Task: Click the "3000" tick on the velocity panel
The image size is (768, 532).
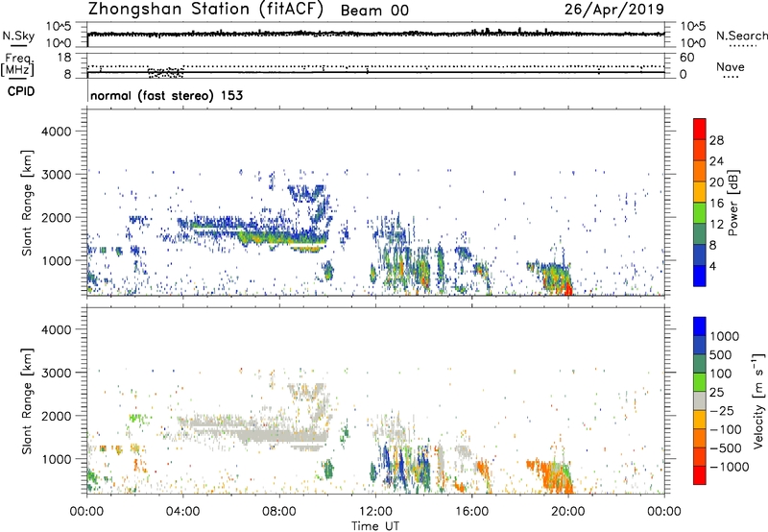Action: click(56, 373)
